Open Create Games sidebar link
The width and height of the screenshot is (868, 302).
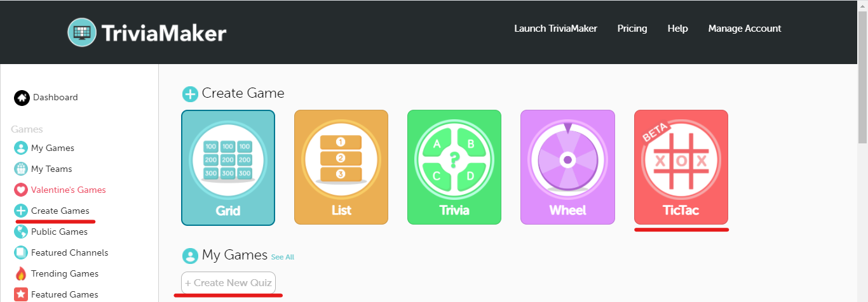tap(60, 211)
